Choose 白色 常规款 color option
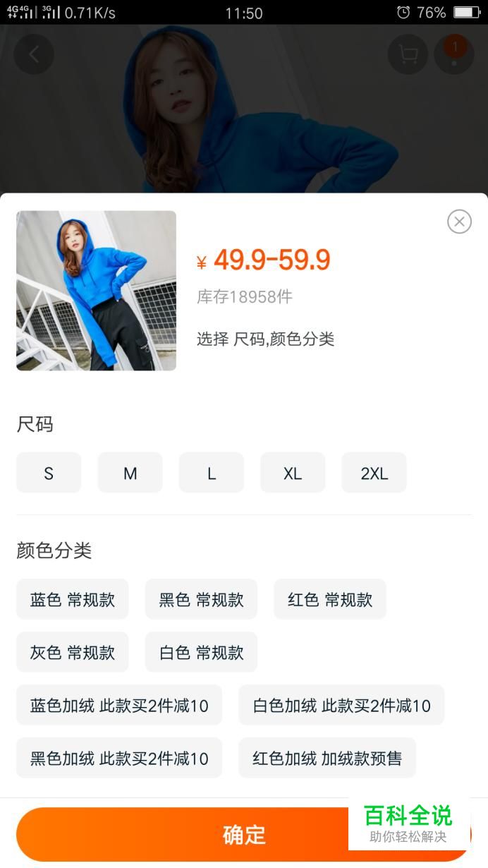 [201, 652]
